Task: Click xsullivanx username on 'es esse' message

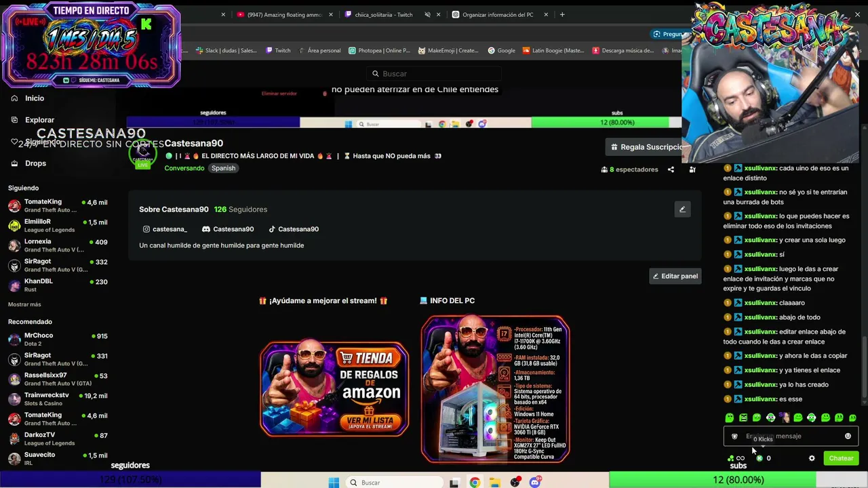Action: 759,399
